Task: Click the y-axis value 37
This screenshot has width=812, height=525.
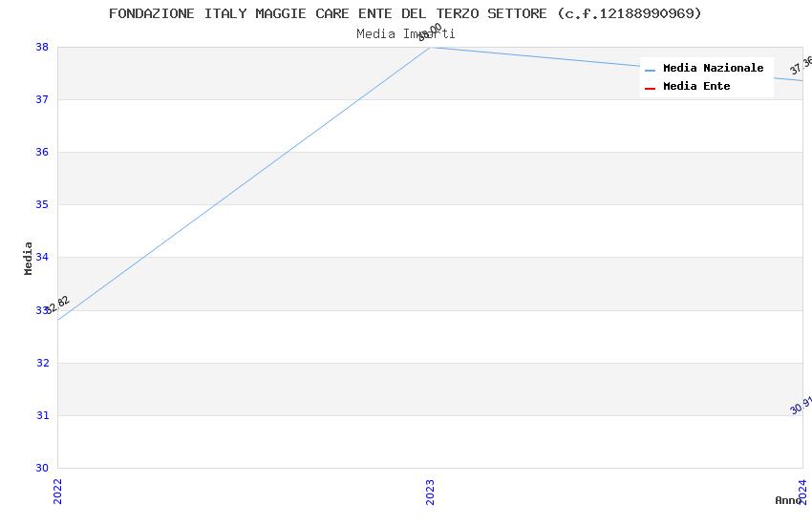Action: point(42,99)
